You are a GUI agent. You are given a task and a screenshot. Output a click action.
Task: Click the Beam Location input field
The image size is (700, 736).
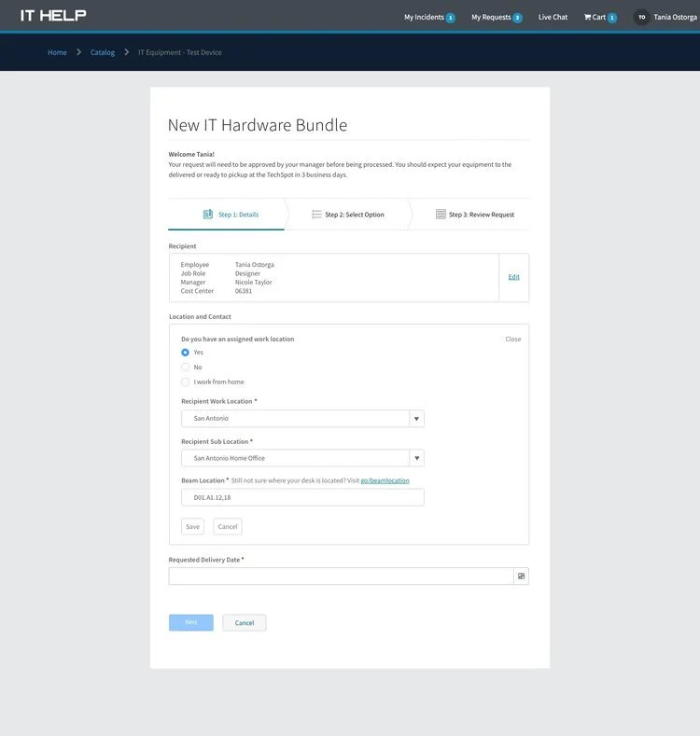coord(302,497)
